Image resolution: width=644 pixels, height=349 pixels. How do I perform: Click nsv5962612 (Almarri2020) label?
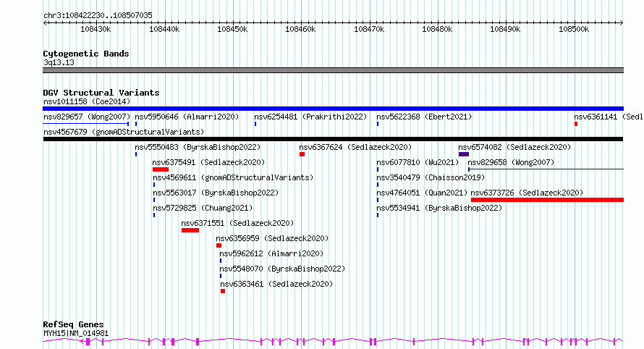tap(271, 253)
